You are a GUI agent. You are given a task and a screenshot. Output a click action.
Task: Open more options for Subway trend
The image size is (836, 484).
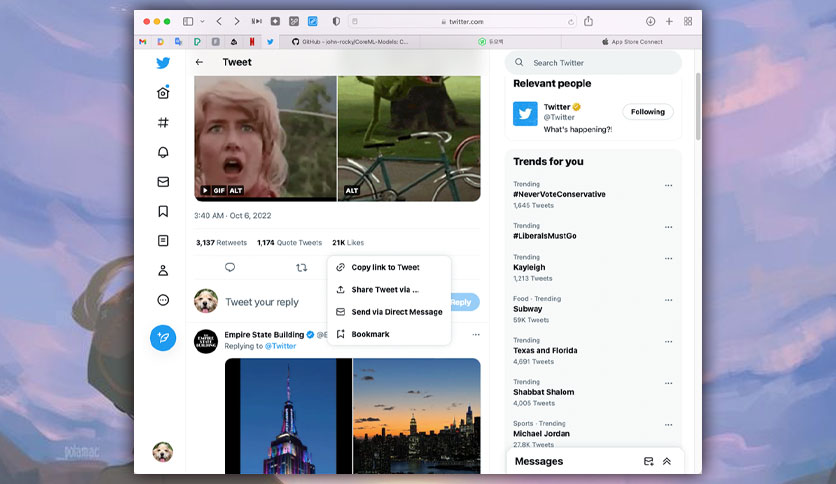[x=669, y=300]
